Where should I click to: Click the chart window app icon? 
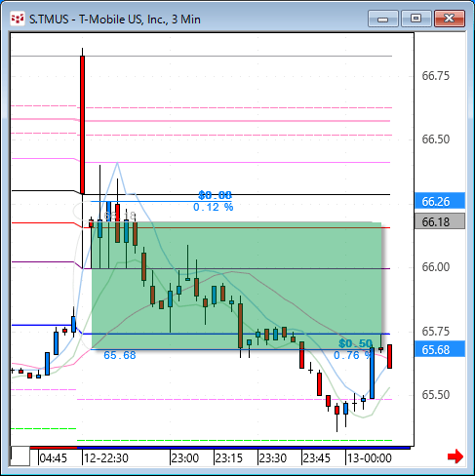(x=18, y=19)
